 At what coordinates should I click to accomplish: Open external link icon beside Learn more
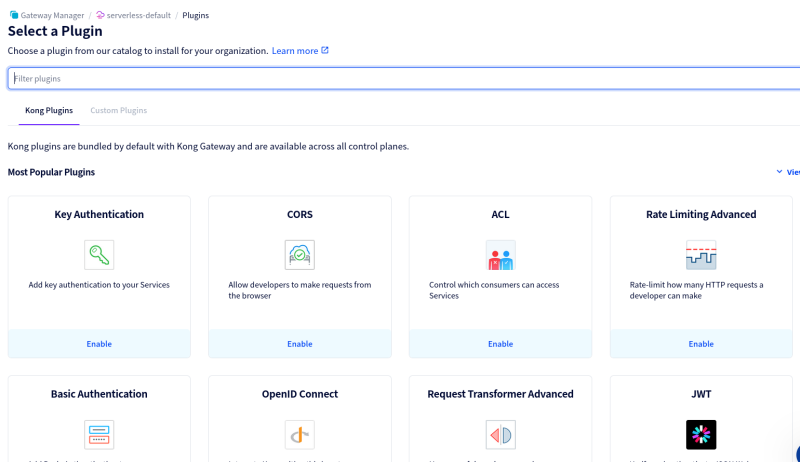[325, 50]
